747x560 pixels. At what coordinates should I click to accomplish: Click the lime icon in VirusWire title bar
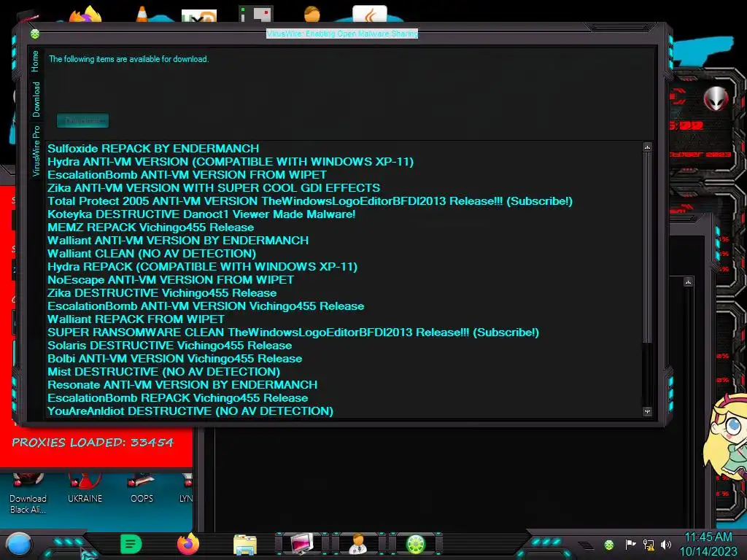tap(35, 34)
